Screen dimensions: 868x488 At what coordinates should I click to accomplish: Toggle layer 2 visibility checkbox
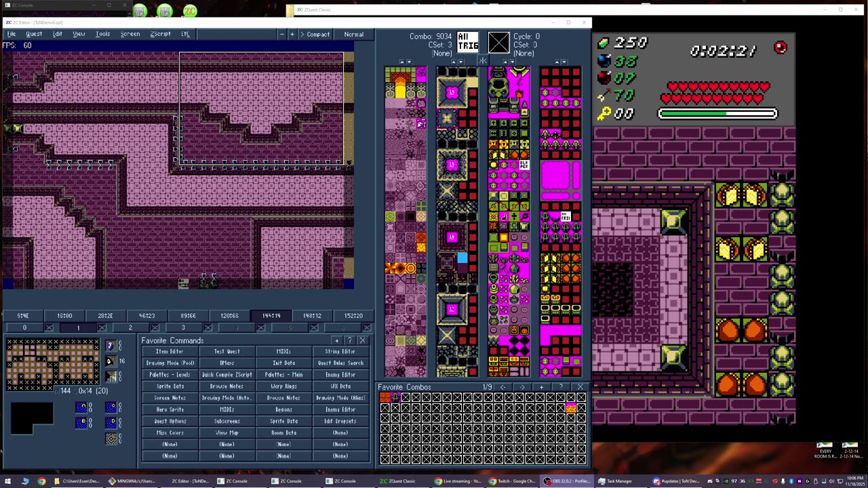tap(155, 328)
